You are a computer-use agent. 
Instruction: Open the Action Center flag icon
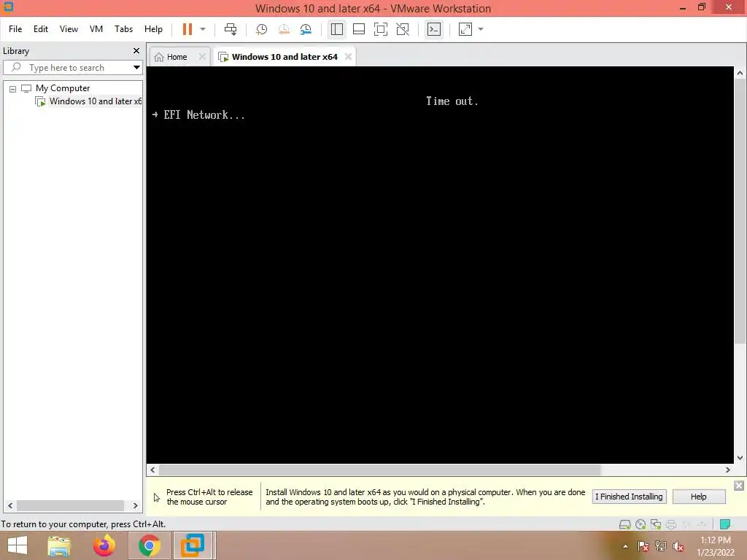643,546
